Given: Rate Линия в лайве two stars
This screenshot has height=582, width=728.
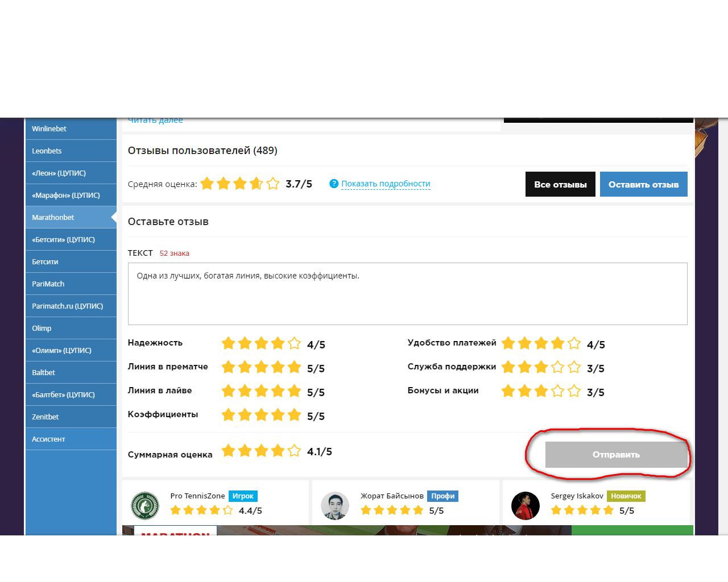Looking at the screenshot, I should (245, 391).
